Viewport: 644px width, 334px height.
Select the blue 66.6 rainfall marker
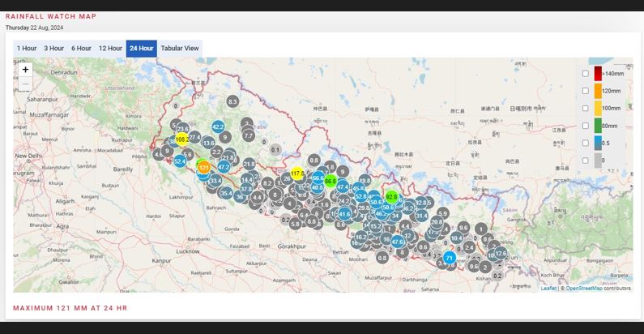click(x=318, y=178)
